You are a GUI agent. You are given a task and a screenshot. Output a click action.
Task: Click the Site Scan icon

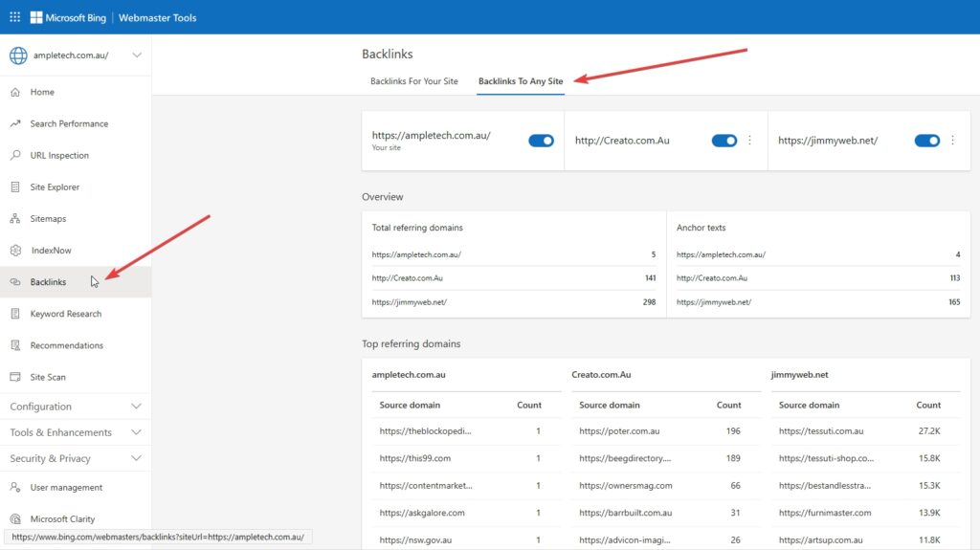15,377
